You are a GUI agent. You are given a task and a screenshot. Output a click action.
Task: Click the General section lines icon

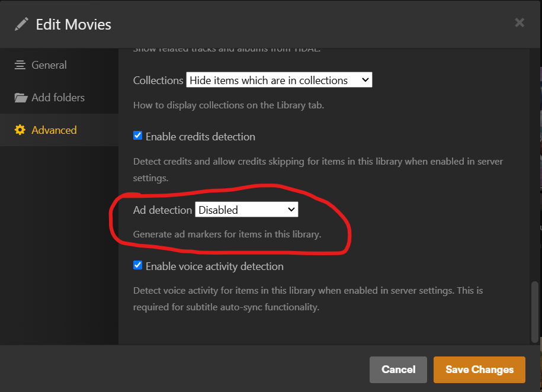click(20, 65)
